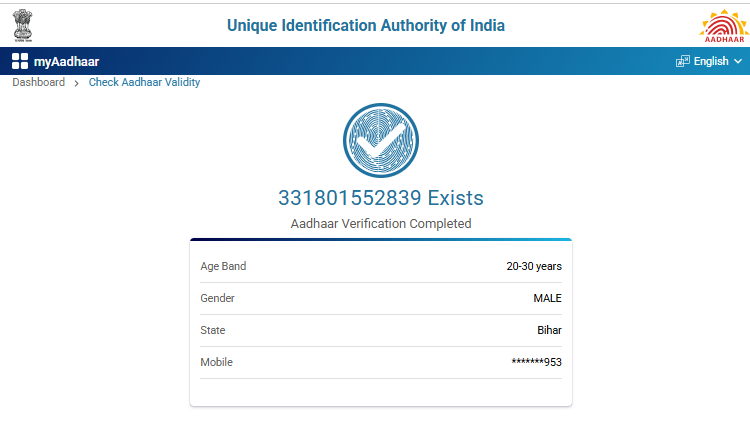Go to the Dashboard breadcrumb link
This screenshot has height=431, width=750.
click(x=38, y=82)
